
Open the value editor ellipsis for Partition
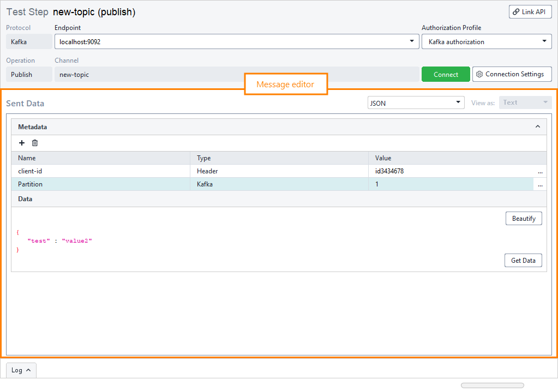point(540,184)
